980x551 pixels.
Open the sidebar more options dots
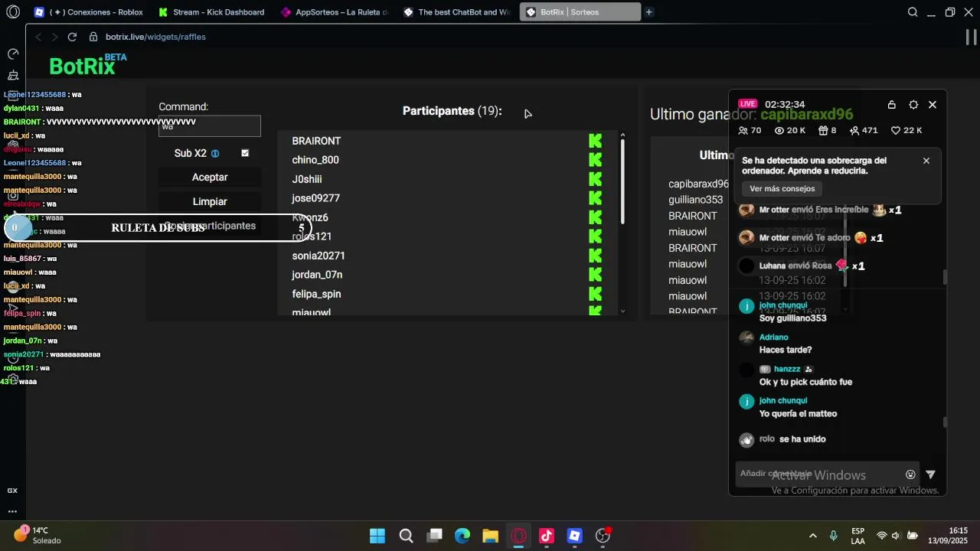pos(12,511)
